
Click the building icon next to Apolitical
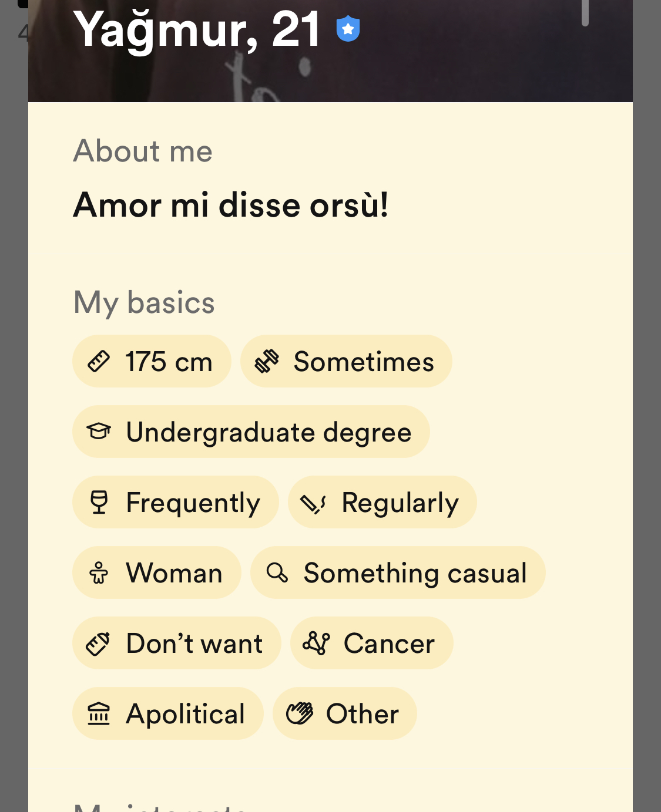pos(99,713)
